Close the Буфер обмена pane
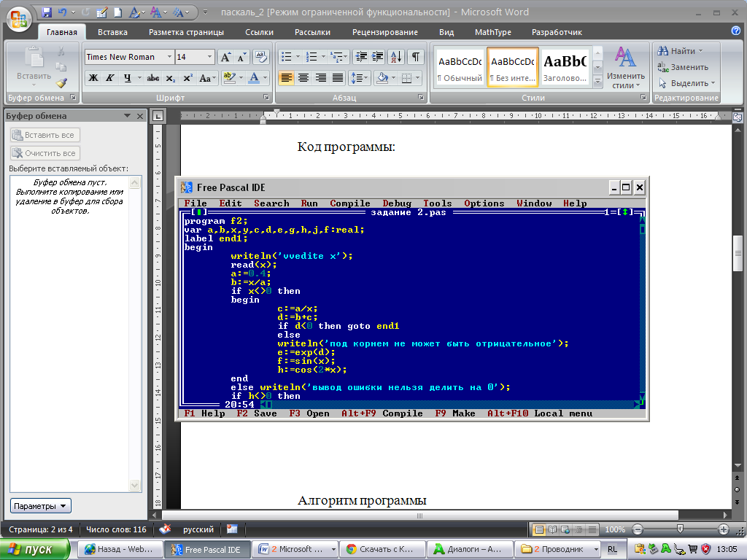Screen dimensions: 747x560 coord(140,116)
